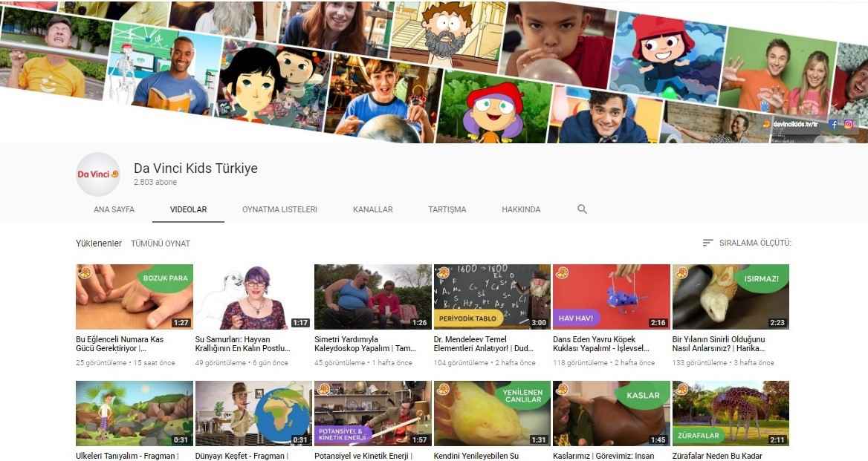Open the HAV HAV! puppy puppet thumbnail
Viewport: 868px width, 461px height.
(611, 297)
